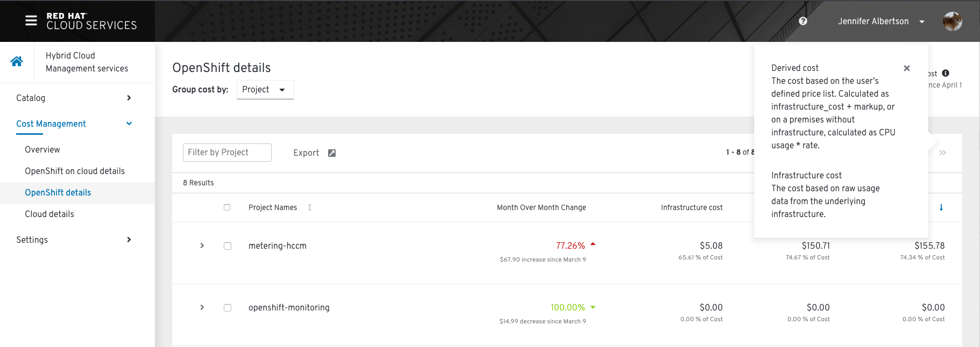Open the help question mark icon
The width and height of the screenshot is (980, 347).
[803, 21]
